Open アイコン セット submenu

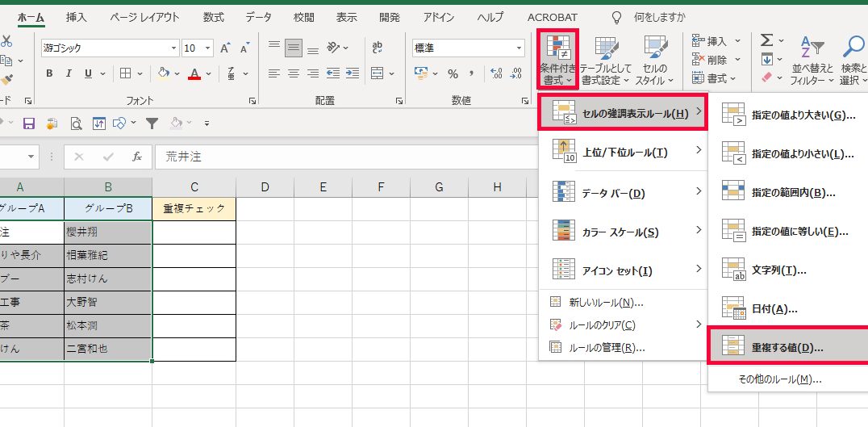click(x=624, y=270)
